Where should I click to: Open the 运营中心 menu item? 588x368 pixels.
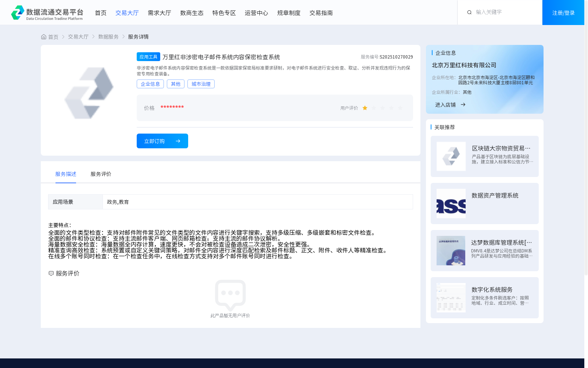click(257, 13)
